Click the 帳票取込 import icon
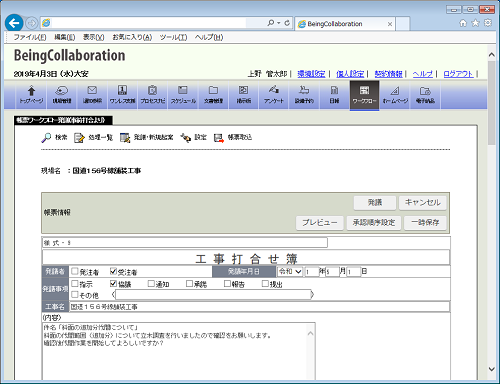Viewport: 500px width, 384px height. click(x=219, y=137)
